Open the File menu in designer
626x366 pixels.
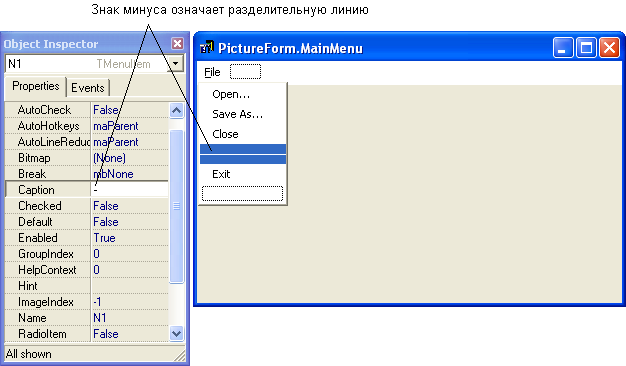(212, 72)
